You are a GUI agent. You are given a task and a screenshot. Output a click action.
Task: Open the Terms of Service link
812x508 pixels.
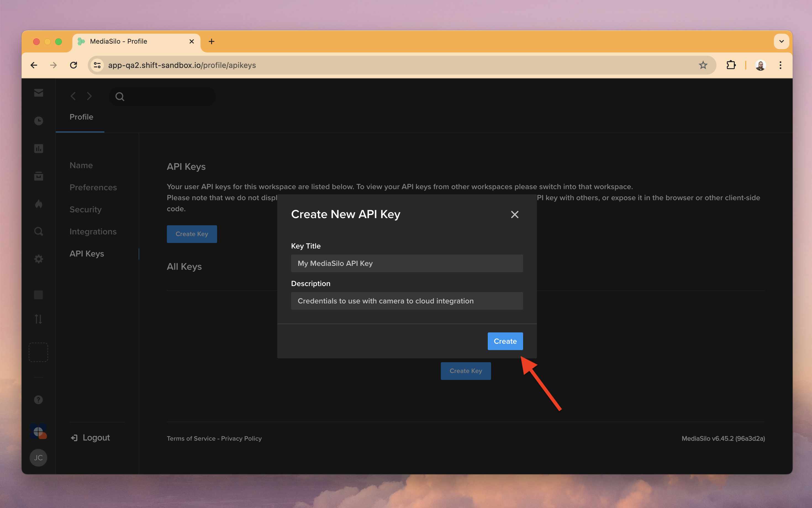pos(191,438)
